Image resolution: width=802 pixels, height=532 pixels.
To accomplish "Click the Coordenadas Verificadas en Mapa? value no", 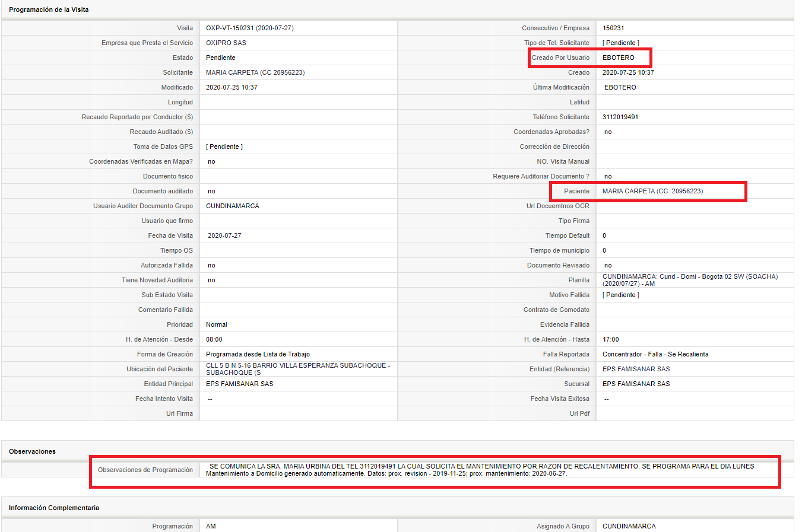I will [211, 161].
